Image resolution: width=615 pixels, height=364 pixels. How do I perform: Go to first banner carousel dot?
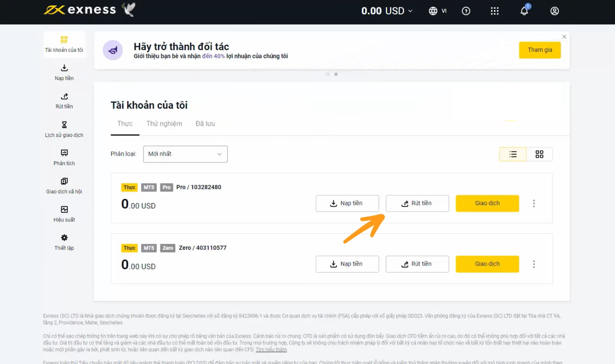pyautogui.click(x=328, y=74)
